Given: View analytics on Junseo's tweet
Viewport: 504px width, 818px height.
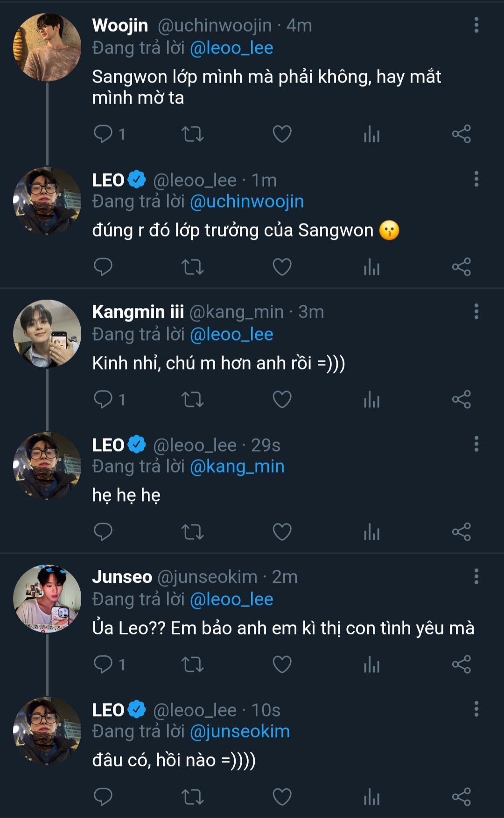Looking at the screenshot, I should click(371, 664).
